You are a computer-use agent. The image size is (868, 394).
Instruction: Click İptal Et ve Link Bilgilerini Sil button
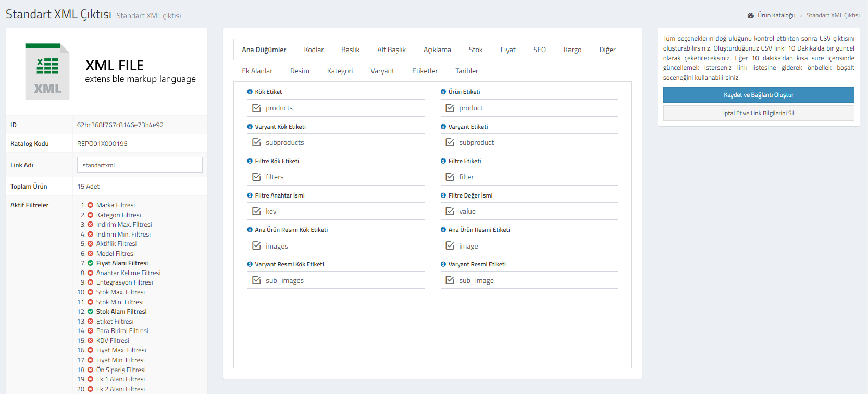click(x=759, y=113)
